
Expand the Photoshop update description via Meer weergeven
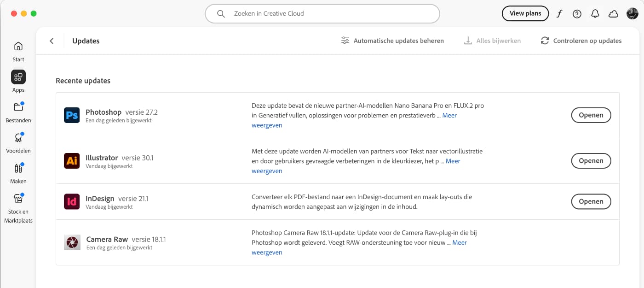[x=267, y=125]
